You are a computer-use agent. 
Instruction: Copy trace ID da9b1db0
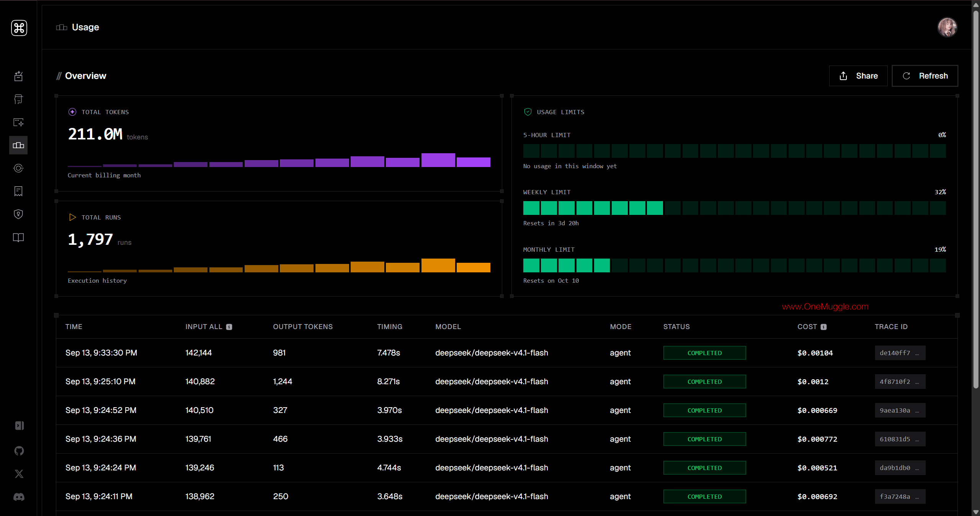900,468
